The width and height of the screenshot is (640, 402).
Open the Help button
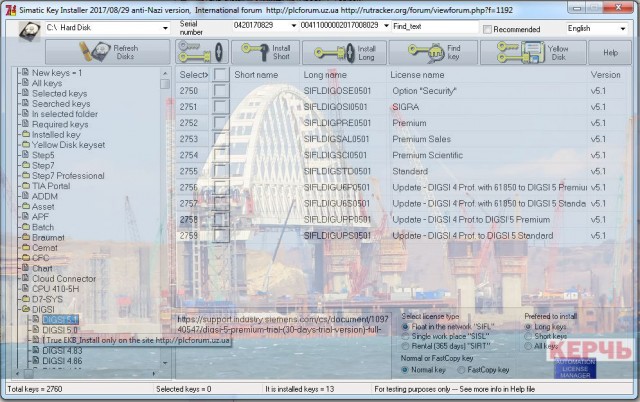(610, 52)
